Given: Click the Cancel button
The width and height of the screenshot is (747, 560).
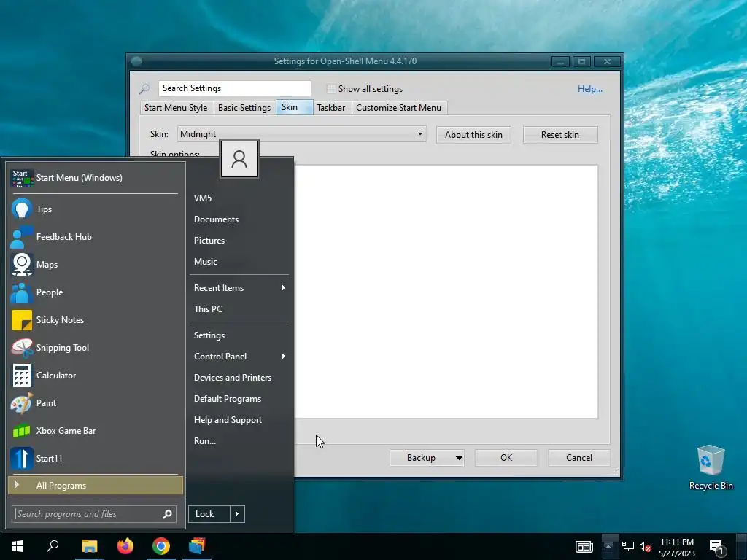Looking at the screenshot, I should 578,458.
